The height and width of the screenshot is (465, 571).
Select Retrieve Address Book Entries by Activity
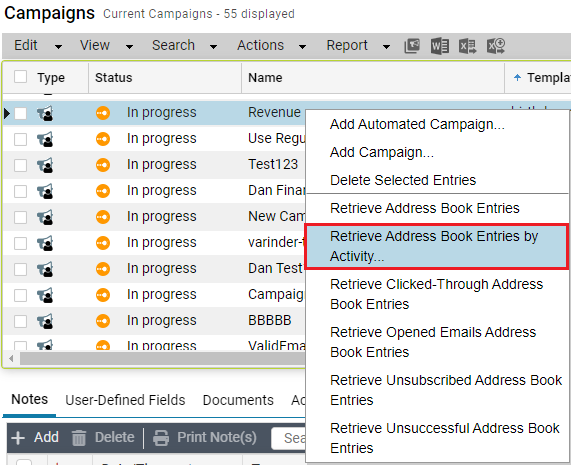click(436, 247)
